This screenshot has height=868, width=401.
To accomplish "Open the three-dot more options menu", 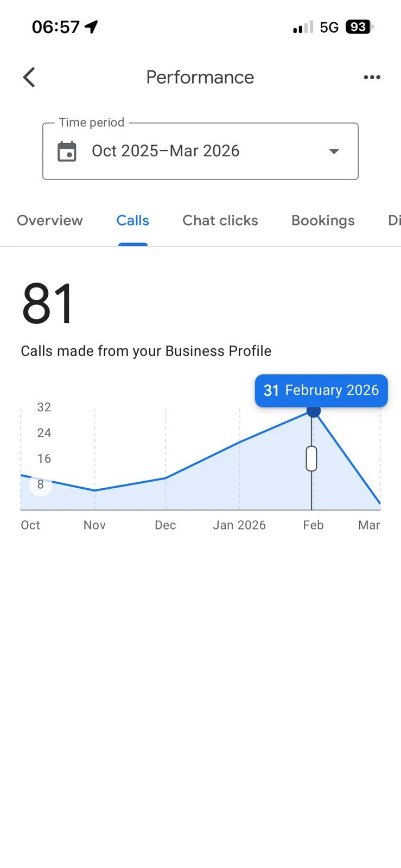I will coord(372,78).
